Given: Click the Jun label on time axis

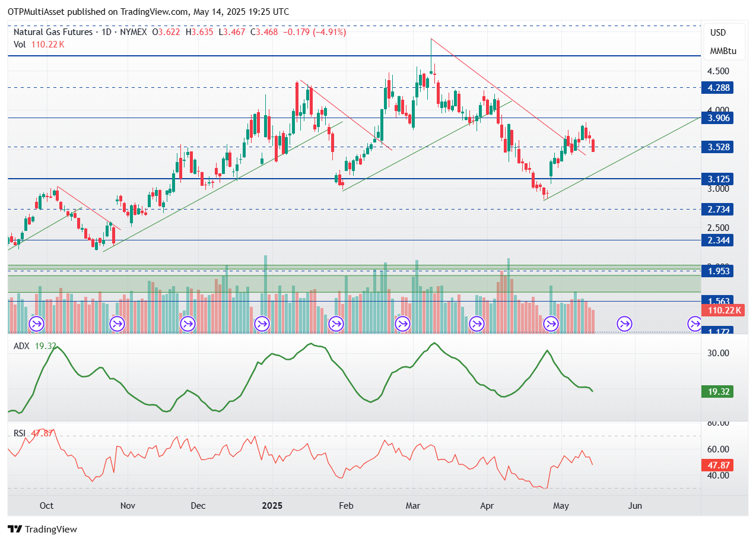Looking at the screenshot, I should tap(635, 506).
